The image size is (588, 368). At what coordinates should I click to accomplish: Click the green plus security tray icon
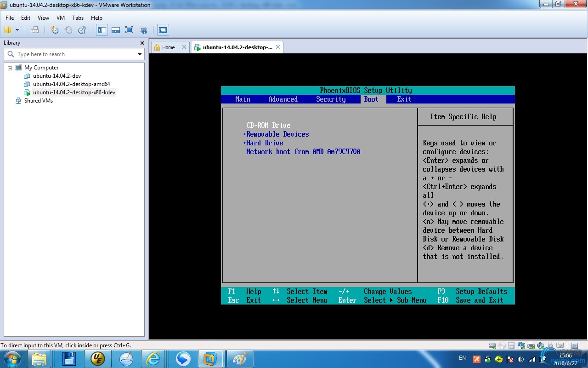[499, 359]
